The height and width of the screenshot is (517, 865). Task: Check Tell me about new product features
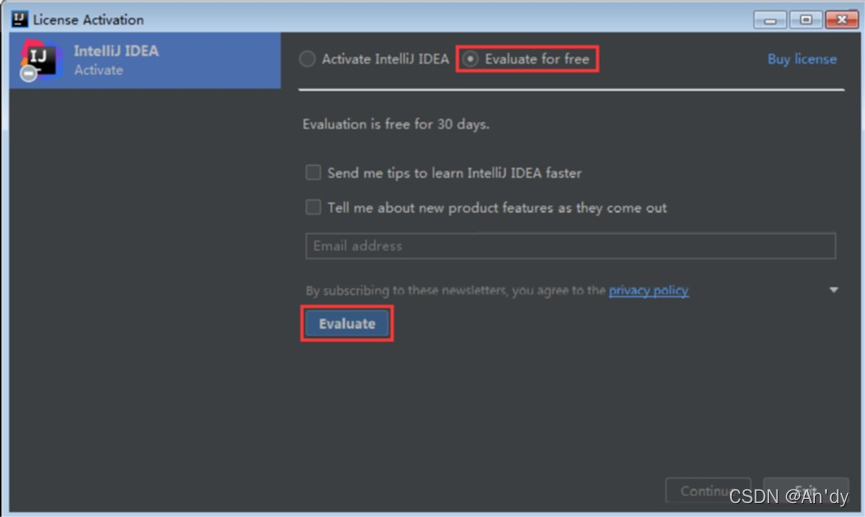pyautogui.click(x=313, y=207)
